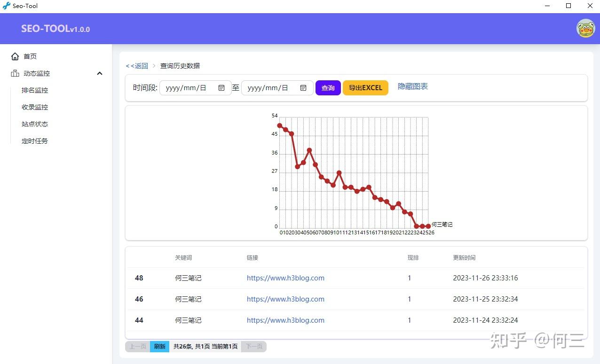This screenshot has width=600, height=364.
Task: Minimize the Seo-Tool window
Action: point(547,6)
